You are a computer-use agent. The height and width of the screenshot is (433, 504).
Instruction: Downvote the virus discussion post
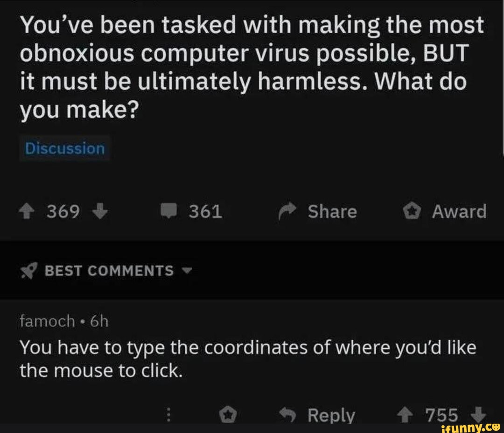100,212
